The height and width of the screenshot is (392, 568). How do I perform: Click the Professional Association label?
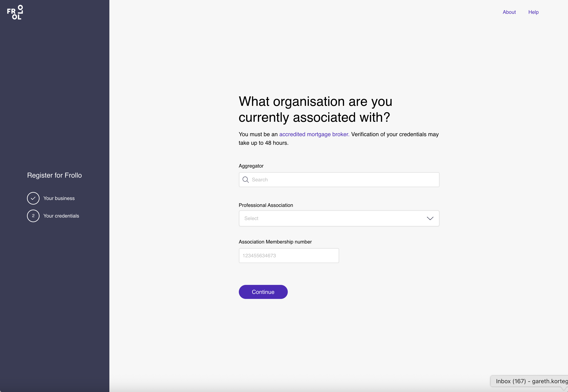pyautogui.click(x=266, y=205)
